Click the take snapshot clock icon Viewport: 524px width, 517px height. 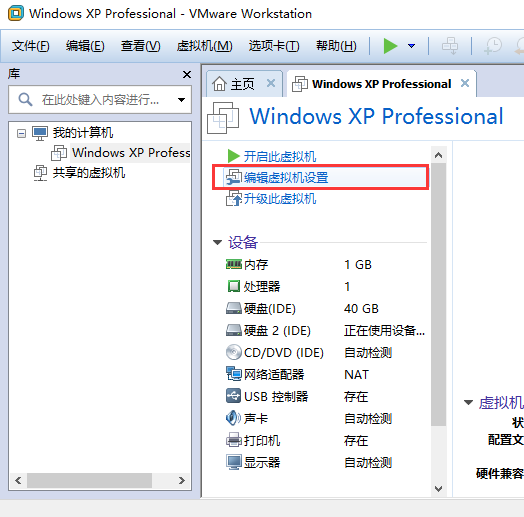493,46
